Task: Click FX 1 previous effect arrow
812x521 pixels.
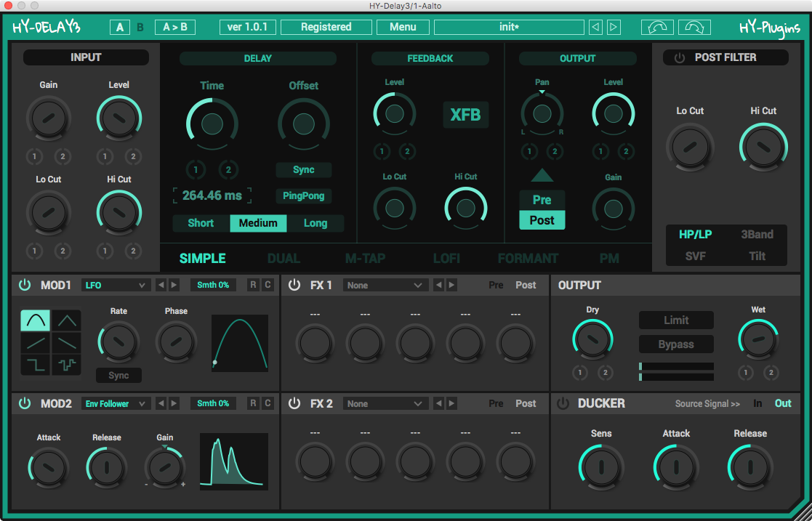Action: pos(438,285)
